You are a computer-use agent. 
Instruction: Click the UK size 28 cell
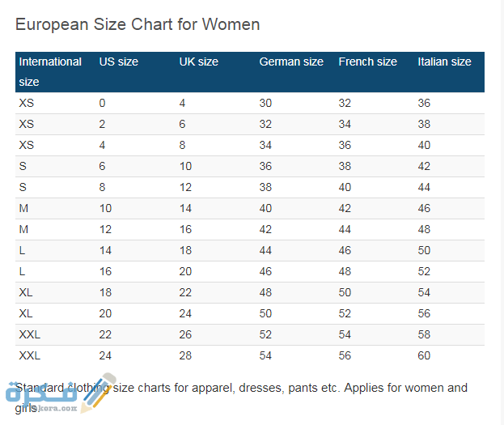tap(185, 355)
